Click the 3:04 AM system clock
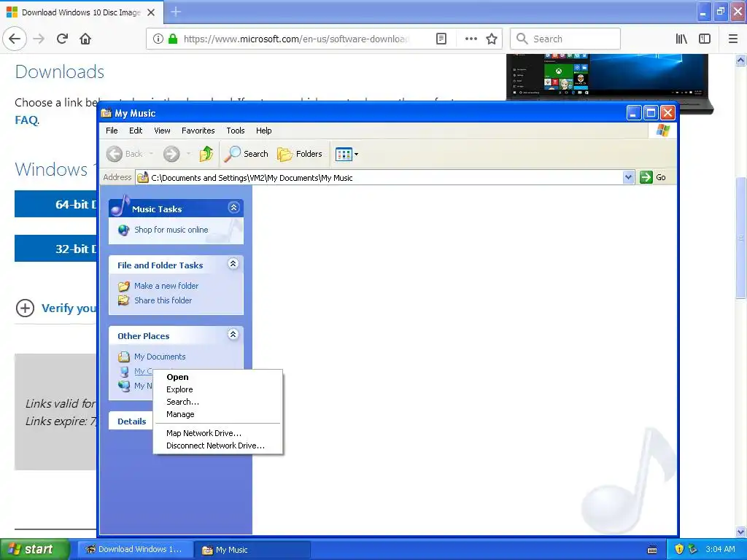The width and height of the screenshot is (747, 560). 720,549
